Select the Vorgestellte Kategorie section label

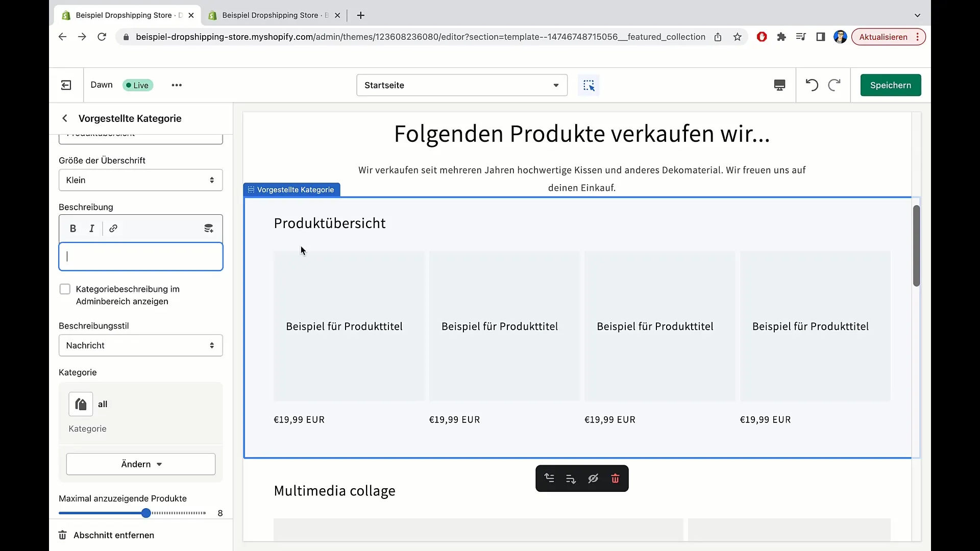coord(291,190)
